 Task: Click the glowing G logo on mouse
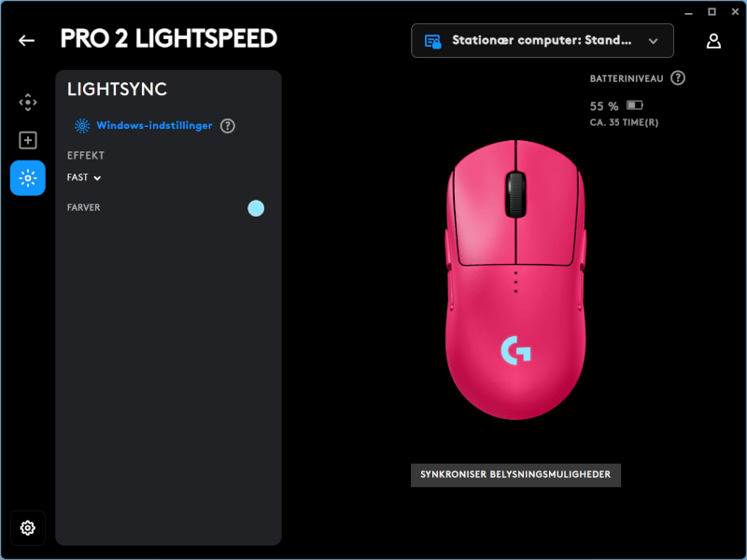(515, 351)
